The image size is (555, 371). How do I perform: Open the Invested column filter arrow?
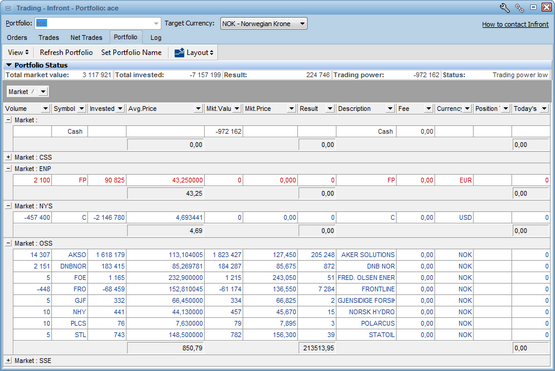[120, 109]
